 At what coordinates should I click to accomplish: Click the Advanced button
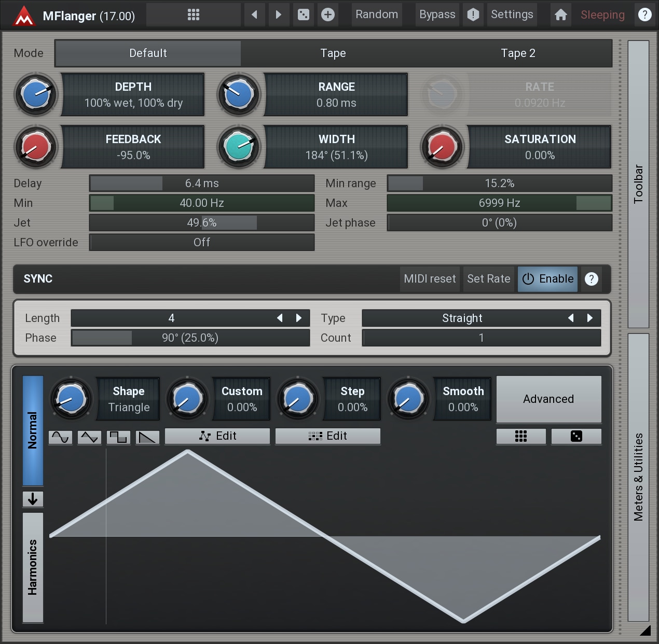point(548,399)
